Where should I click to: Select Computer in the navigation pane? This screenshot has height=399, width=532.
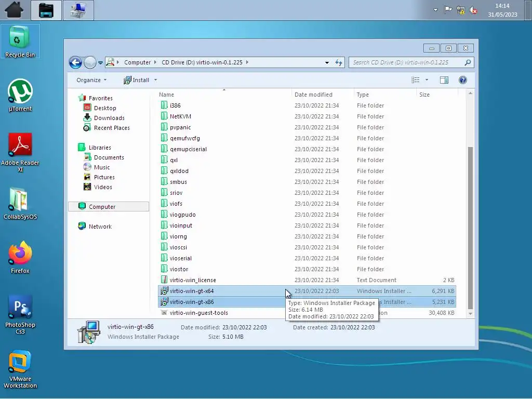click(109, 207)
